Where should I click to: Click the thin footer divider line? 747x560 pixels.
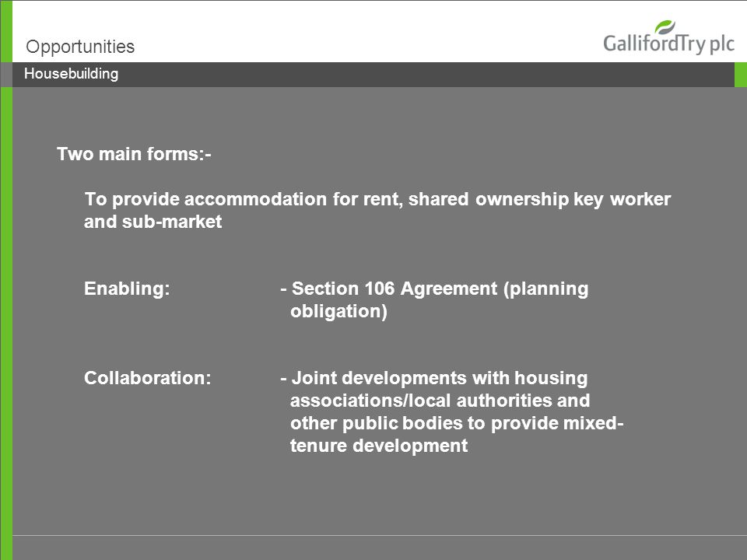pos(380,535)
